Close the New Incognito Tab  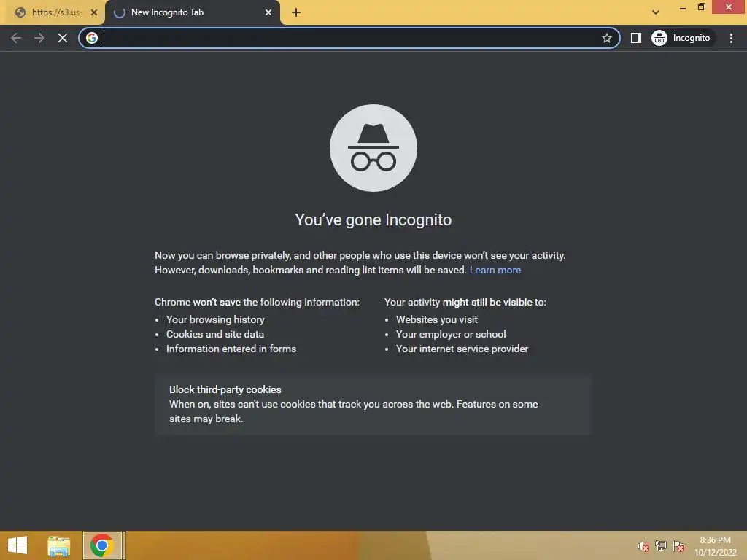(268, 12)
